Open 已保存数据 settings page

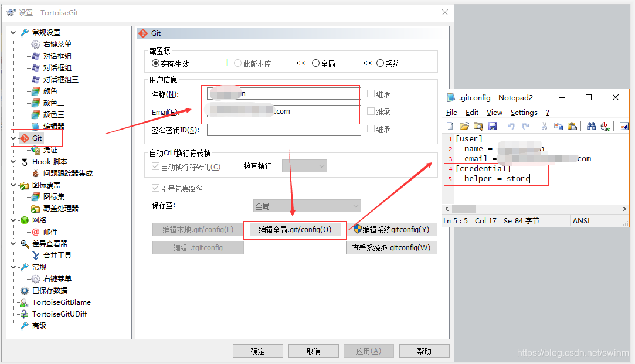50,290
